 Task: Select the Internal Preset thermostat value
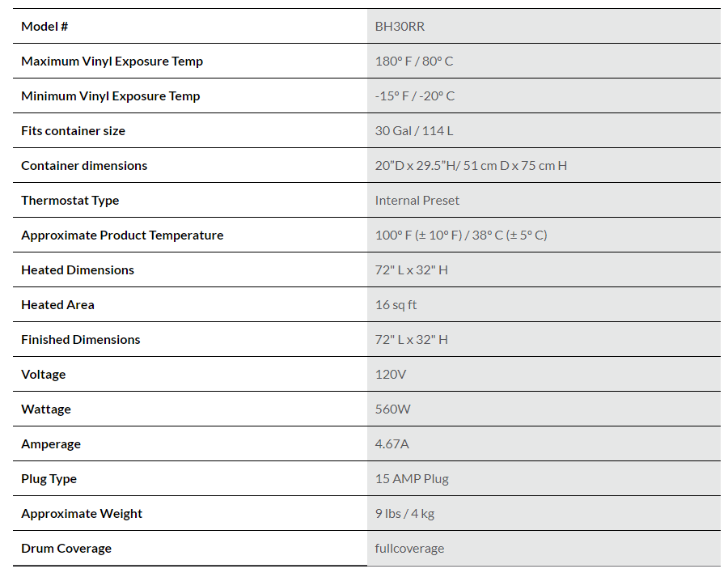(x=417, y=201)
